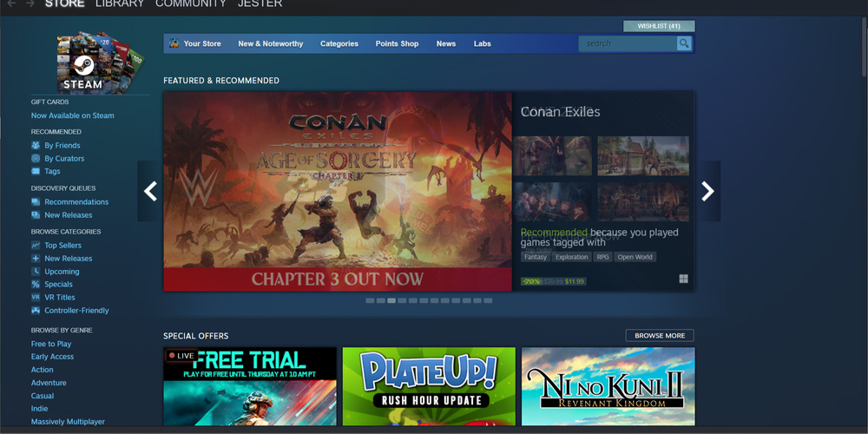
Task: Switch to the COMMUNITY section
Action: (191, 3)
